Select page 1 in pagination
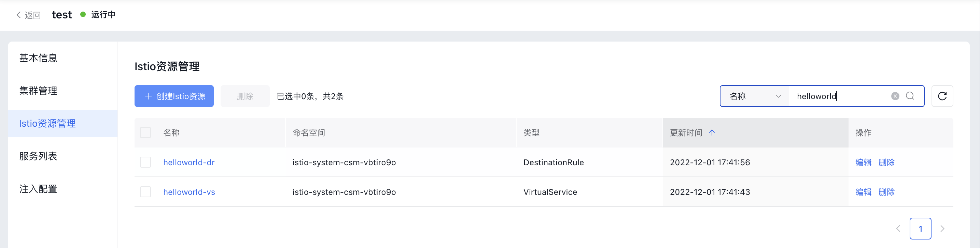Viewport: 980px width, 248px height. coord(920,229)
